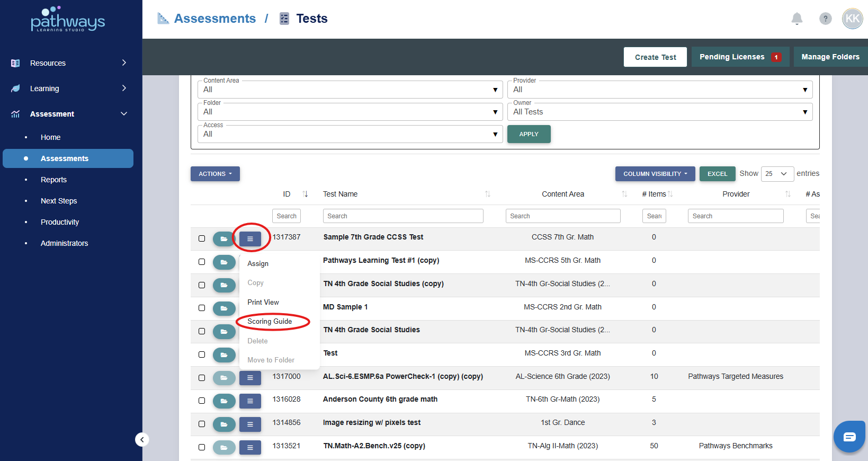This screenshot has height=461, width=868.
Task: Export the table with EXCEL button
Action: click(x=717, y=174)
